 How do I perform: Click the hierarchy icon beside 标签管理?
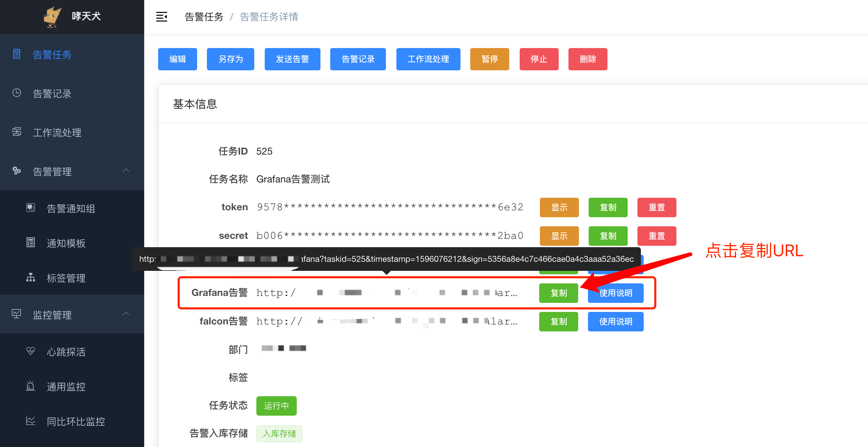pos(31,277)
